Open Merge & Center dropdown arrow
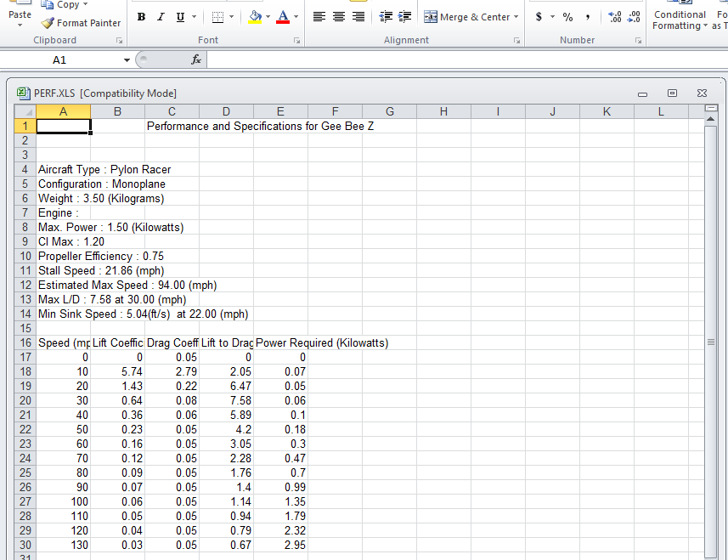This screenshot has height=560, width=728. click(x=516, y=17)
